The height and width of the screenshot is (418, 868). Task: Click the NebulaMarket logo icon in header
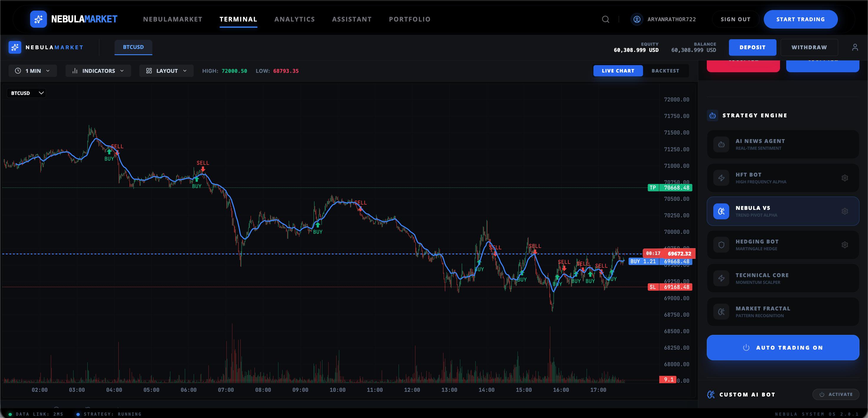pyautogui.click(x=38, y=19)
